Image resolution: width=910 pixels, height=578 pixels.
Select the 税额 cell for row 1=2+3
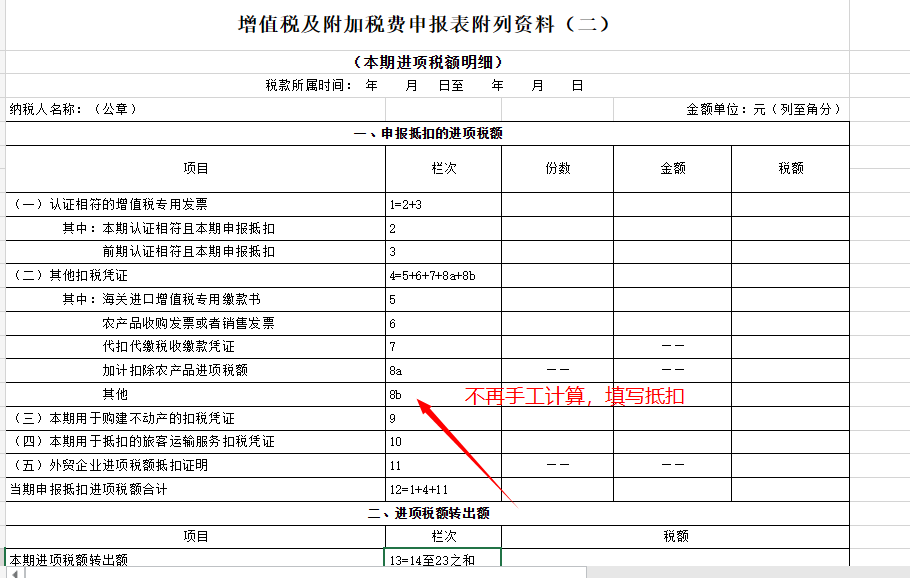click(790, 205)
